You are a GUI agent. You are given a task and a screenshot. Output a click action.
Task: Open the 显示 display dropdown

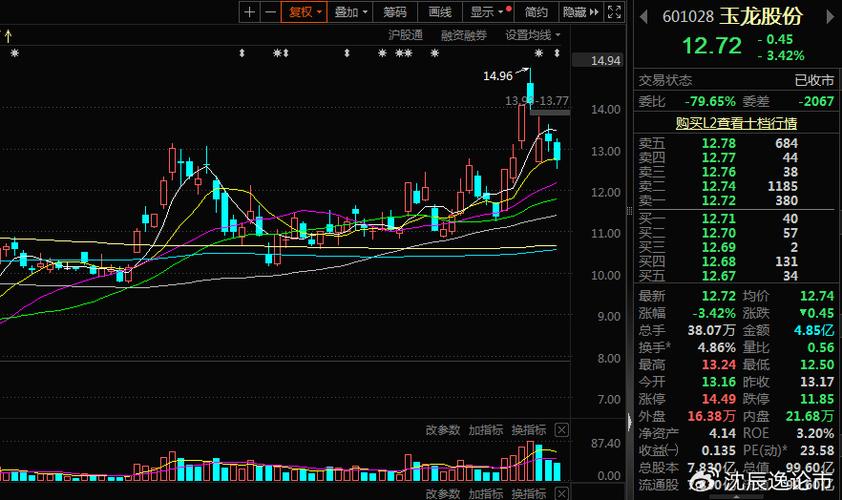486,12
